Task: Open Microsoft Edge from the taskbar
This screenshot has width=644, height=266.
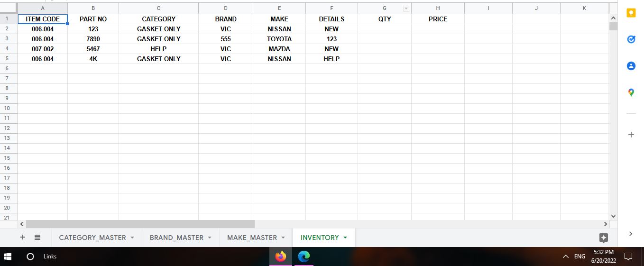Action: 304,257
